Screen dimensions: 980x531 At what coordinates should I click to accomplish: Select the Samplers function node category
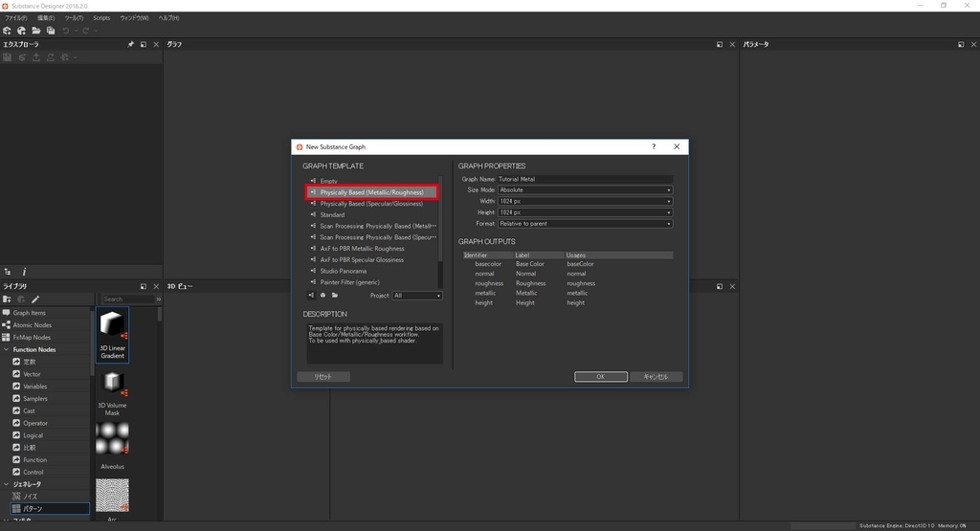tap(35, 399)
